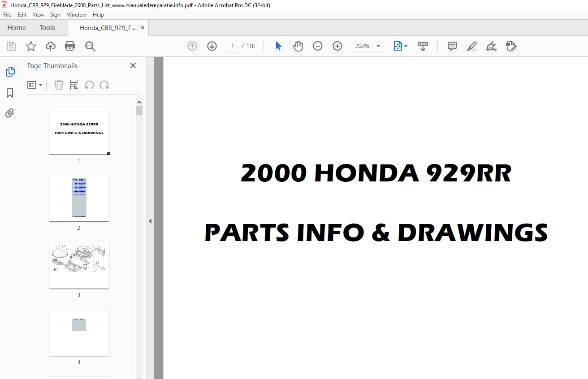Click the '2000 HONDA 929RR' title text

pyautogui.click(x=376, y=173)
